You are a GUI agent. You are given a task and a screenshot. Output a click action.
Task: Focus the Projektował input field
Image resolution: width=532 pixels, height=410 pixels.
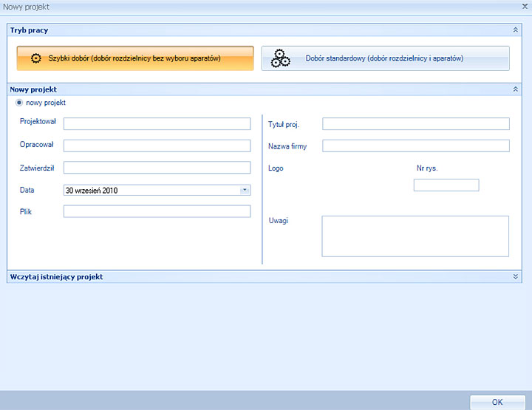click(x=157, y=124)
